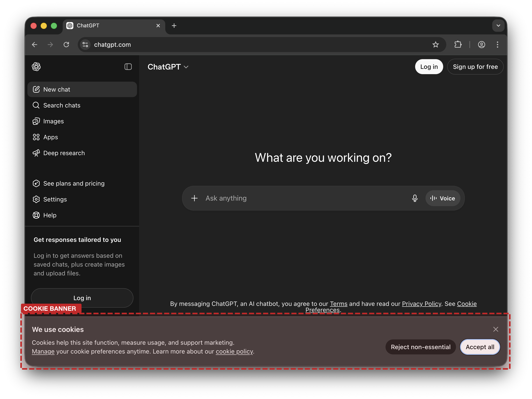
Task: Click the browser forward arrow
Action: pyautogui.click(x=50, y=45)
